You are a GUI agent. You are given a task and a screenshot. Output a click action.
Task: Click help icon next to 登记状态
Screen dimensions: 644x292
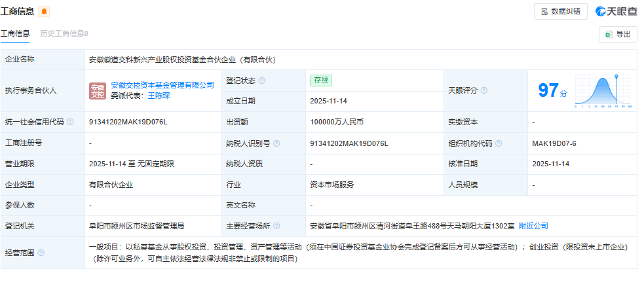[262, 81]
